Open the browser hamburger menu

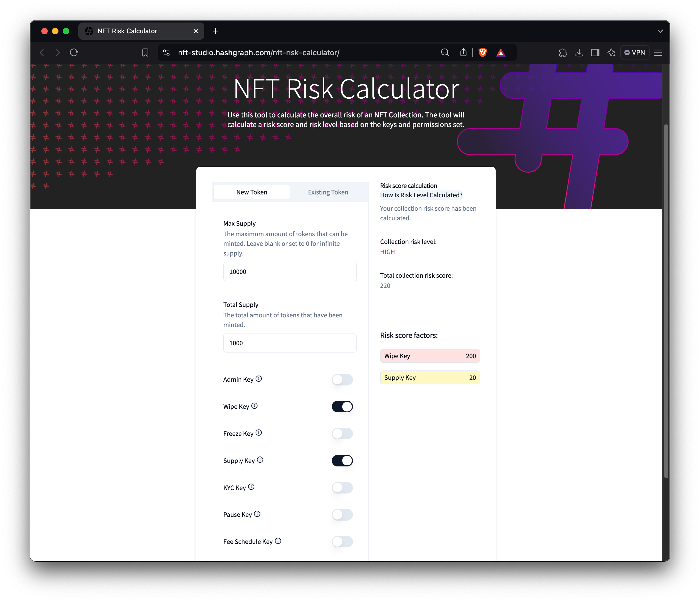coord(658,52)
